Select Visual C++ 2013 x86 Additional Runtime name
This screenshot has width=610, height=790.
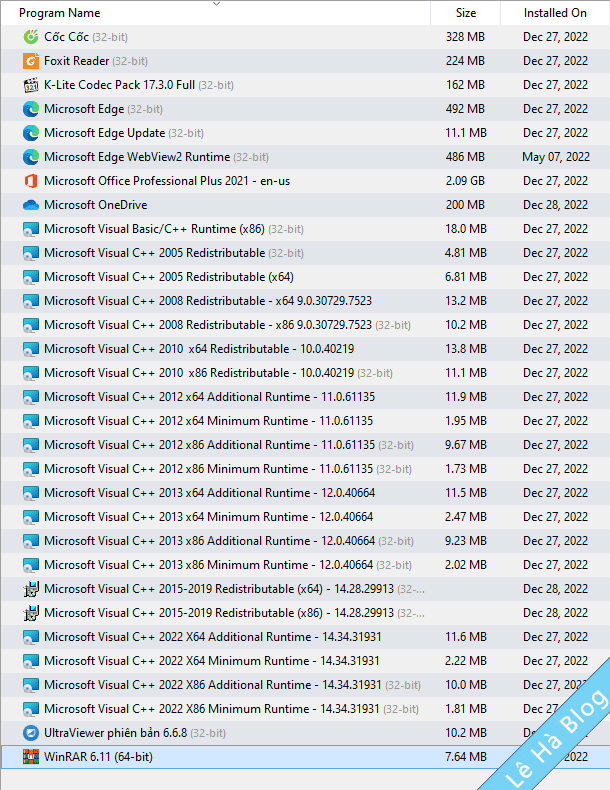tap(229, 541)
